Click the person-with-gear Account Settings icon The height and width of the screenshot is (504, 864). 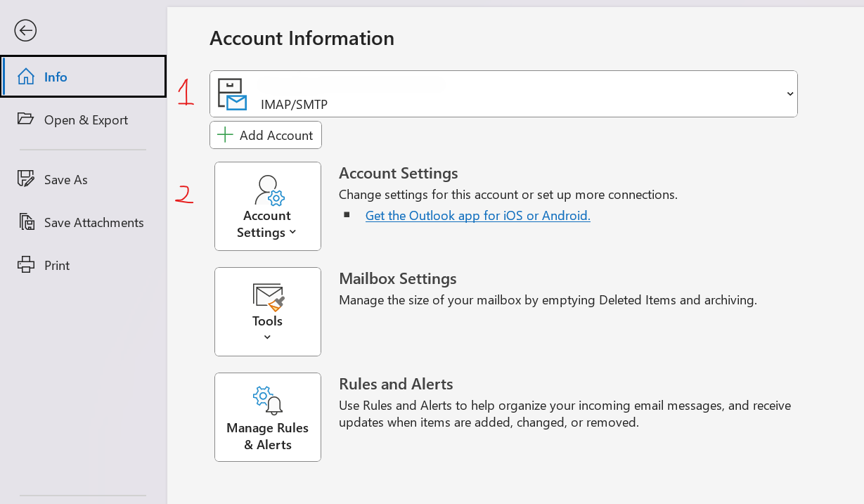(x=269, y=190)
